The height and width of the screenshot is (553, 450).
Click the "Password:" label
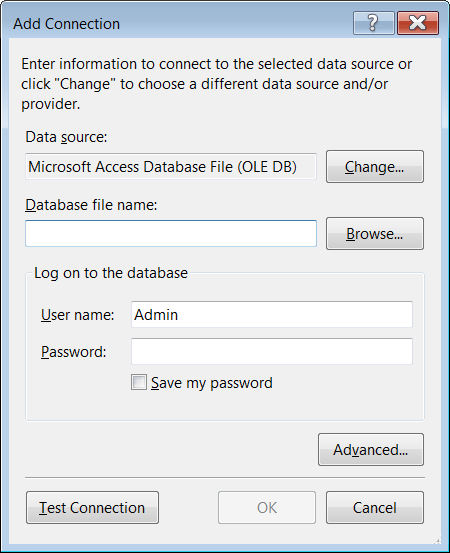point(74,352)
